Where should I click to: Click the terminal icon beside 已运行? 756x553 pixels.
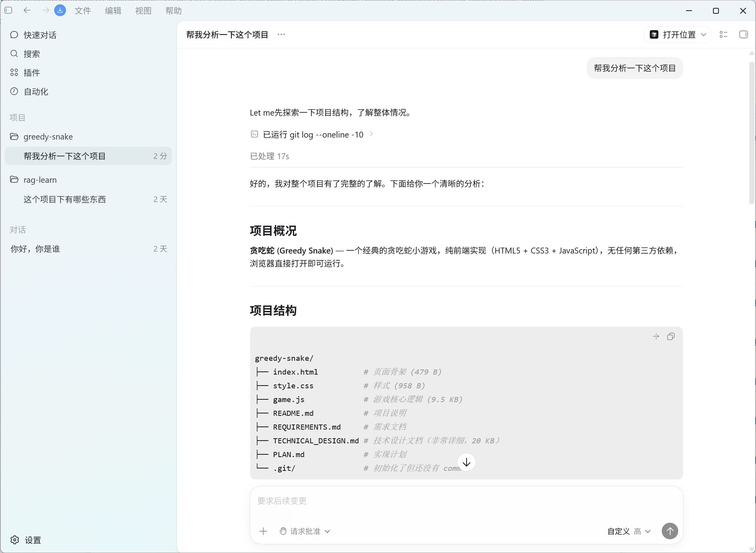pyautogui.click(x=254, y=134)
